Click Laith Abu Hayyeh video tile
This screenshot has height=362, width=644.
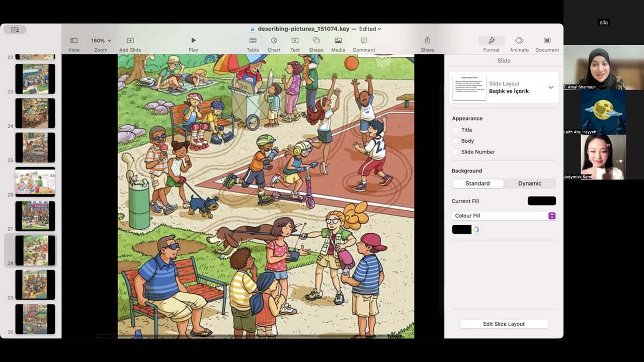(x=603, y=112)
